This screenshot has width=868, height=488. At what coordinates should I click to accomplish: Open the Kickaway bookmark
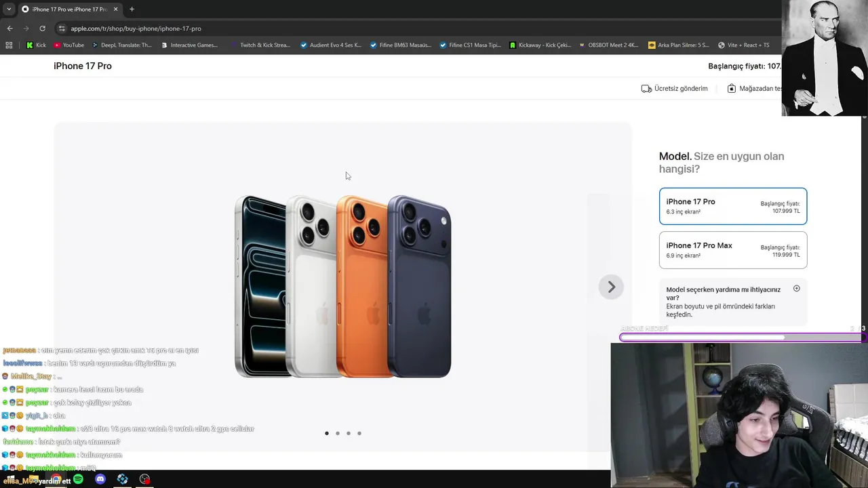click(540, 45)
